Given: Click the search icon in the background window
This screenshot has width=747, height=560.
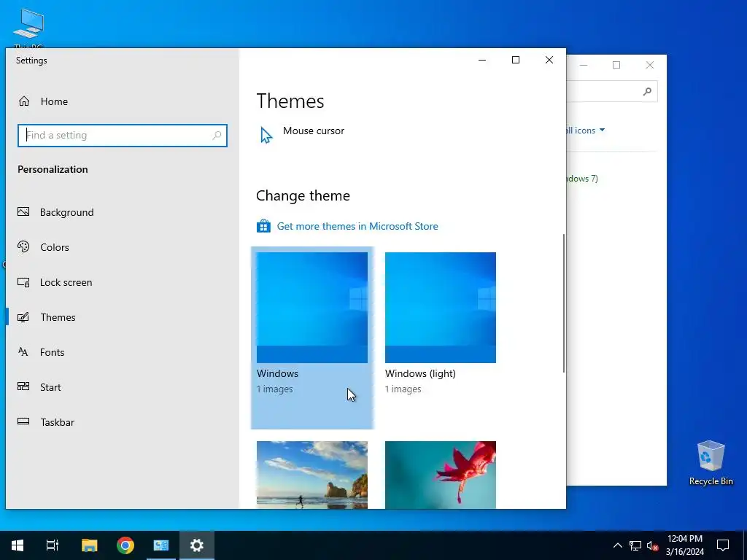Looking at the screenshot, I should click(647, 91).
